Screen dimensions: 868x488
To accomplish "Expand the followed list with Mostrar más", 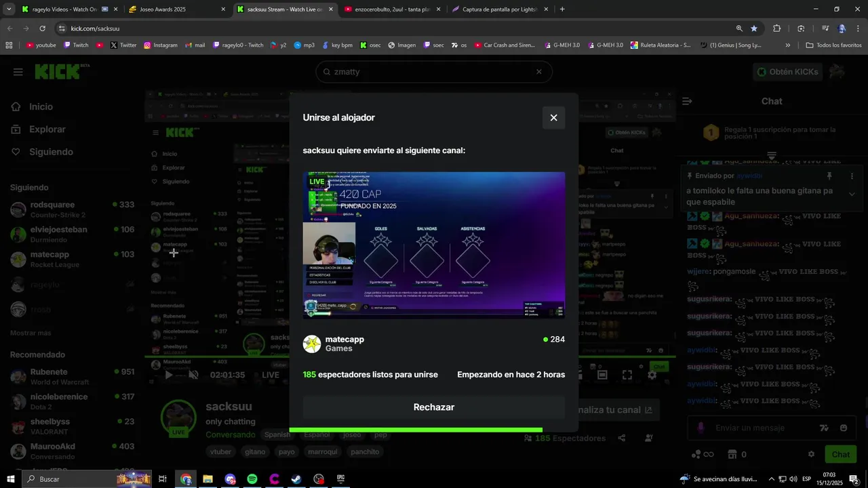I will click(x=31, y=333).
